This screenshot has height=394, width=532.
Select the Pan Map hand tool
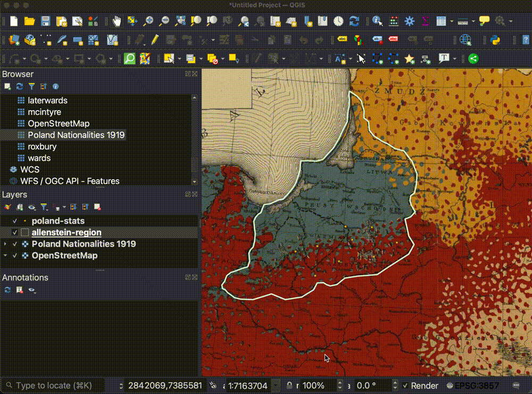[117, 21]
